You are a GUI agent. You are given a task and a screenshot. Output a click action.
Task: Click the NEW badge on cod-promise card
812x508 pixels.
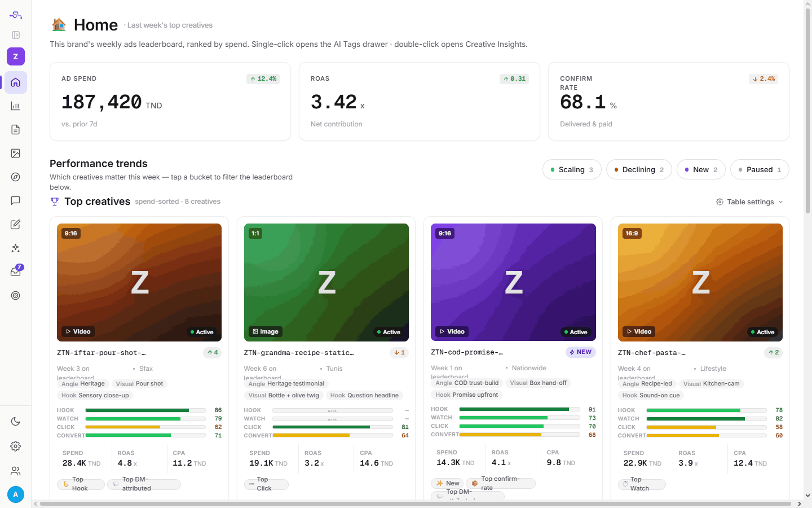[580, 352]
